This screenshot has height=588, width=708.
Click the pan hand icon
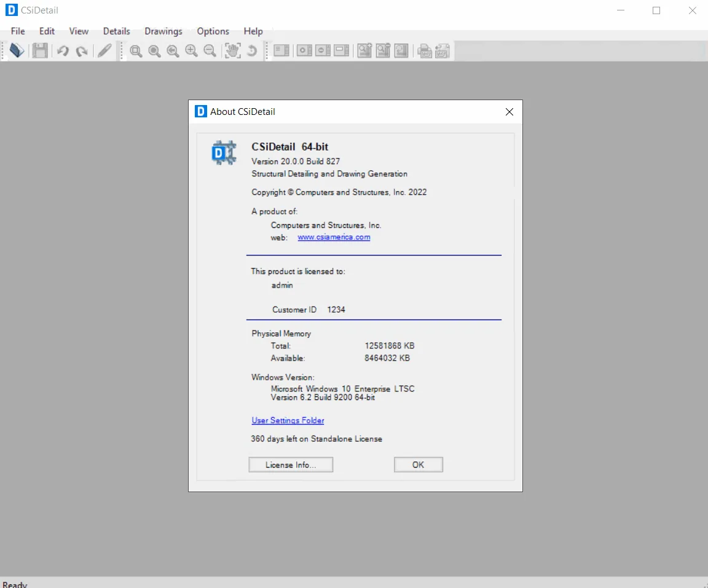[232, 50]
